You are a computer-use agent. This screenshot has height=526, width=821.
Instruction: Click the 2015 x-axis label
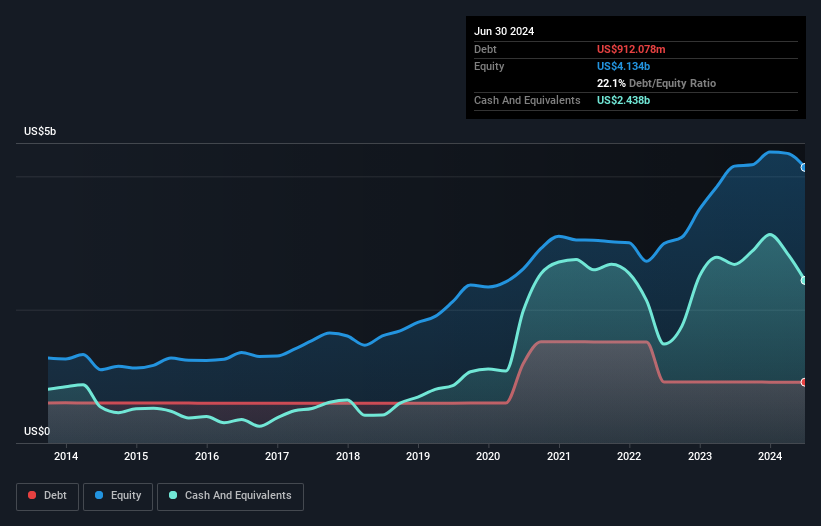click(136, 456)
